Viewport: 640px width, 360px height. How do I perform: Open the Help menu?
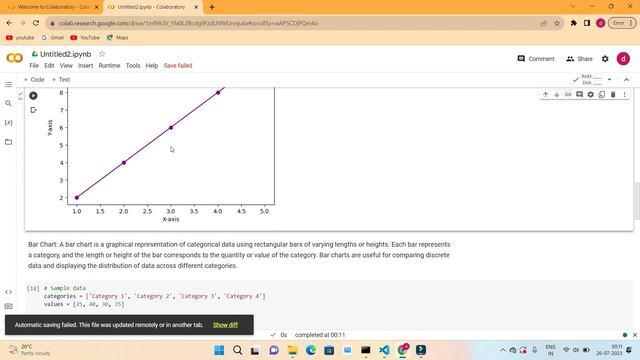(x=152, y=66)
